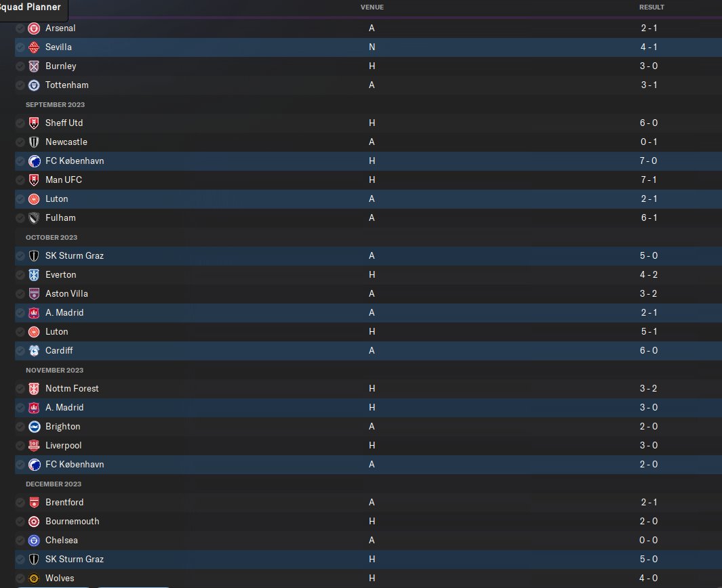Collapse the October 2023 month section

[52, 237]
